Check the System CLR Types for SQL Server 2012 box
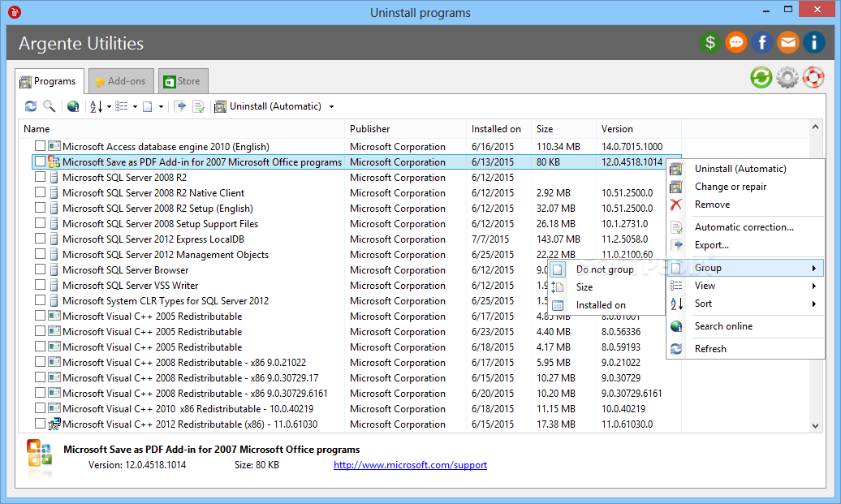This screenshot has height=504, width=841. 41,299
